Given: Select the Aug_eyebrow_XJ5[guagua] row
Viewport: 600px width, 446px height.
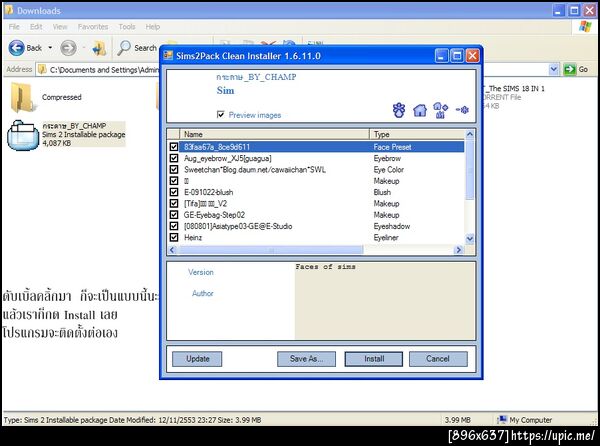Looking at the screenshot, I should click(317, 158).
